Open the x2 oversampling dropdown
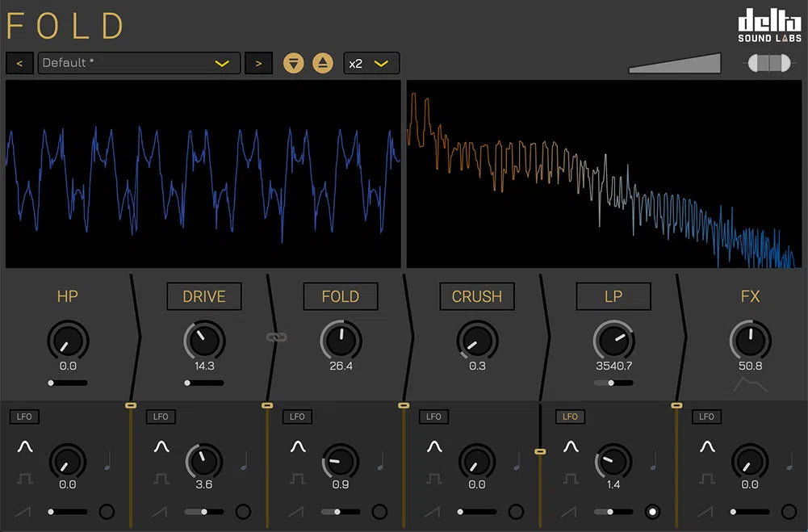 tap(371, 62)
